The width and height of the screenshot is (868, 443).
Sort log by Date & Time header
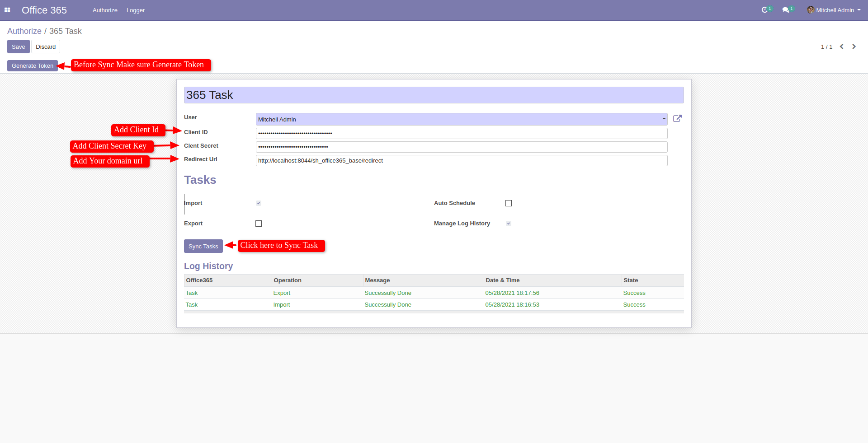click(x=552, y=280)
